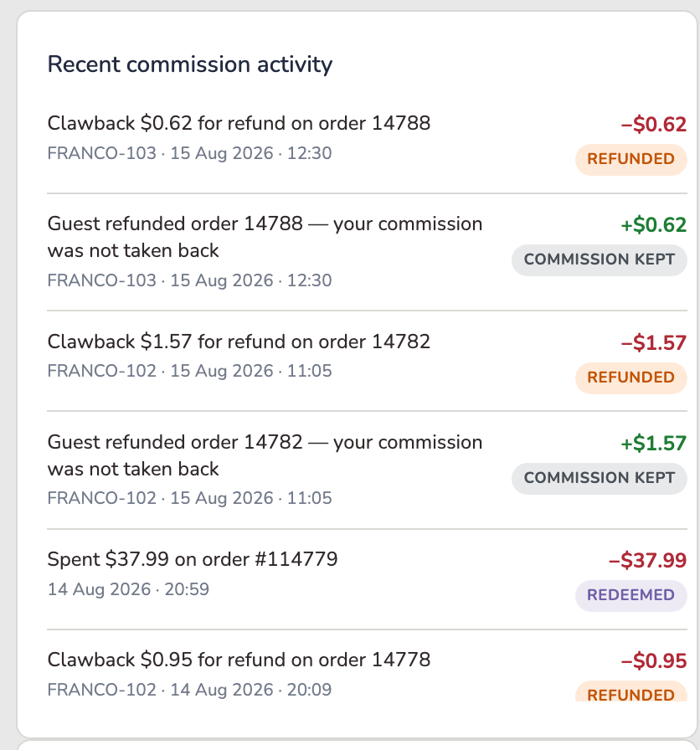The image size is (700, 750).
Task: Click the –$0.95 amount
Action: [654, 661]
